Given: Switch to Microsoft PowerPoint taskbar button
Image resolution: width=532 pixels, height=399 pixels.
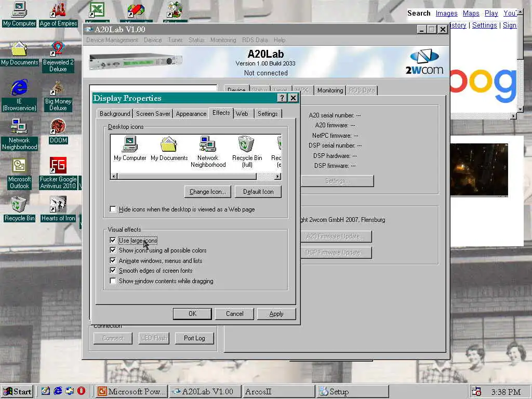Looking at the screenshot, I should [131, 392].
